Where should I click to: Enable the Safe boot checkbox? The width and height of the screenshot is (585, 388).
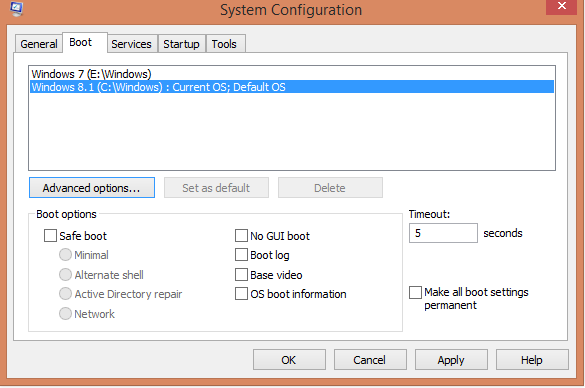click(x=50, y=236)
